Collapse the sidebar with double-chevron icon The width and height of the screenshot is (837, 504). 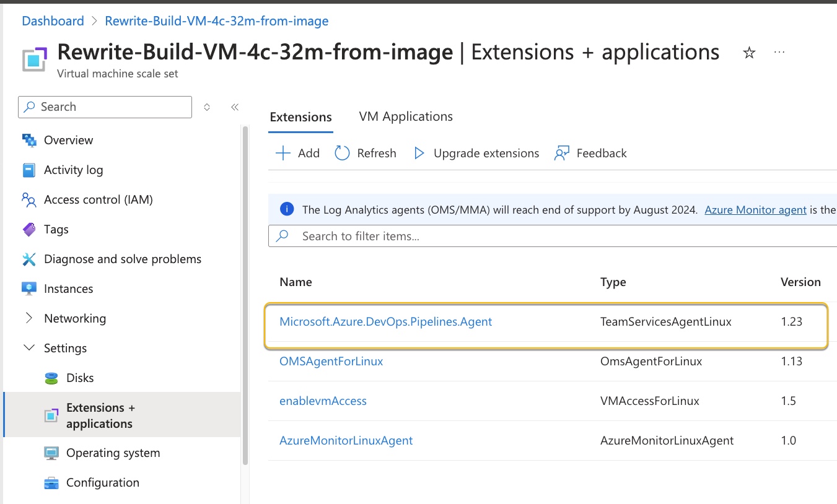(x=235, y=106)
